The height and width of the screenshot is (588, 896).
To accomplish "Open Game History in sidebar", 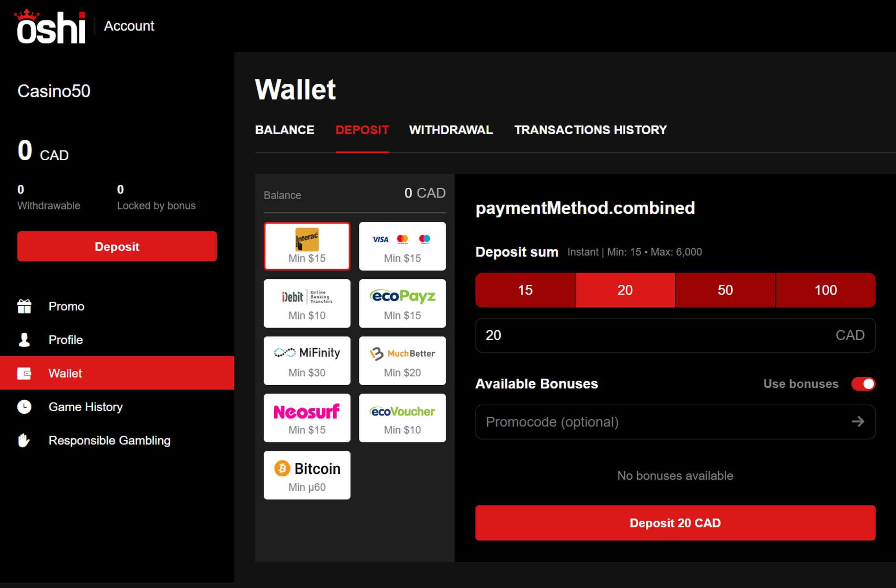I will click(x=117, y=407).
